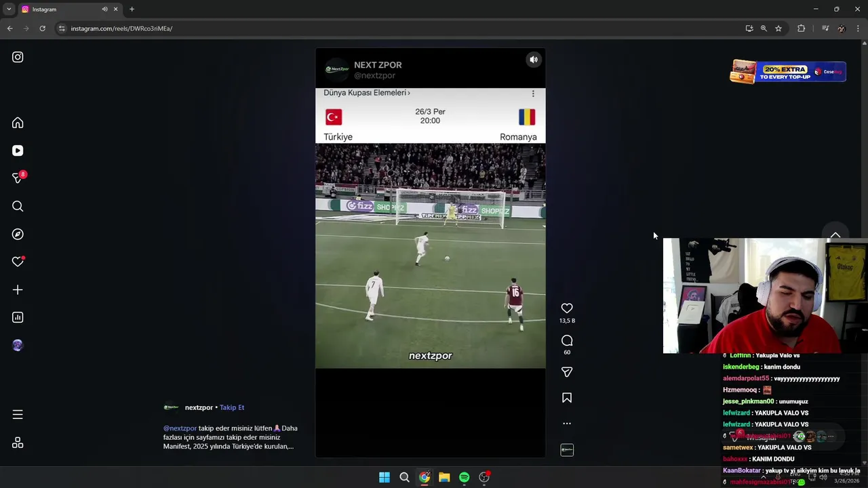The image size is (868, 488).
Task: Open Spotify in taskbar
Action: pyautogui.click(x=465, y=477)
